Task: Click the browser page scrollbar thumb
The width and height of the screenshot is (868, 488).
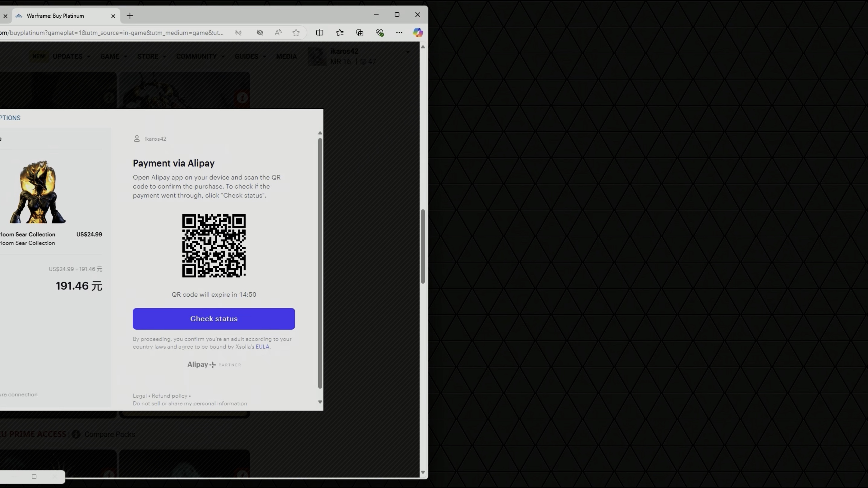Action: pyautogui.click(x=423, y=246)
